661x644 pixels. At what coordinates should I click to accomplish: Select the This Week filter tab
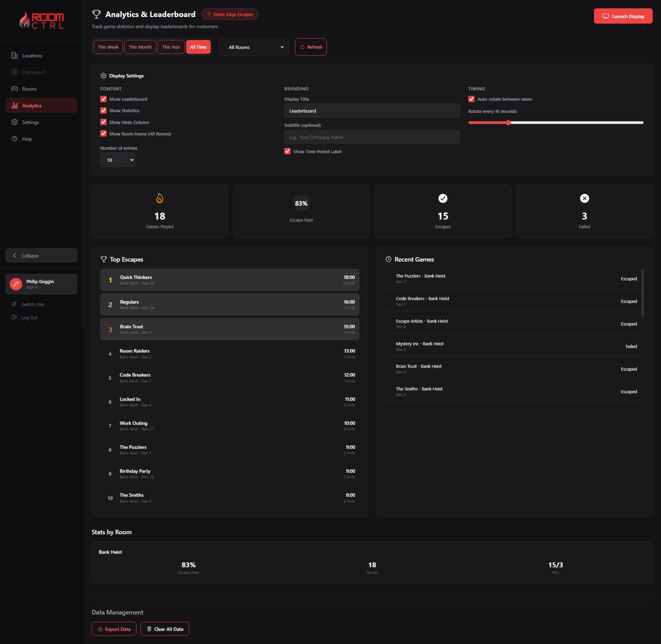point(108,47)
